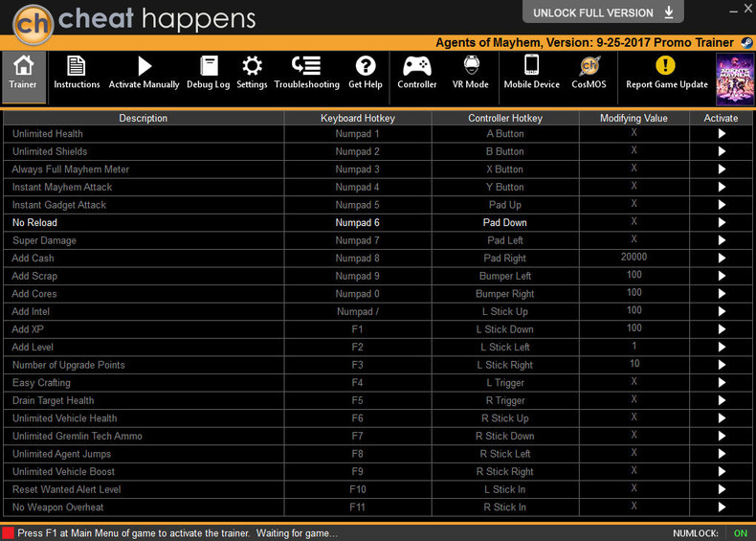Activate the Unlimited Health cheat arrow
756x541 pixels.
tap(722, 134)
